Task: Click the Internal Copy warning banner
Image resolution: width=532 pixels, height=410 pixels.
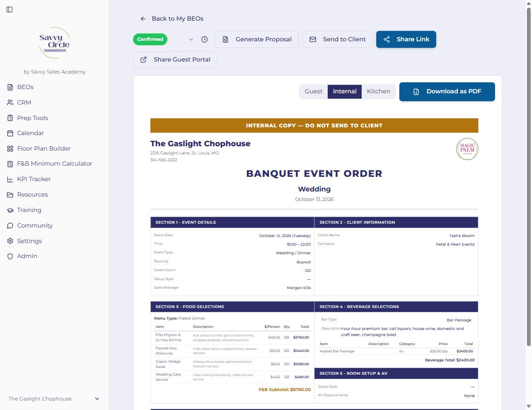Action: tap(314, 126)
